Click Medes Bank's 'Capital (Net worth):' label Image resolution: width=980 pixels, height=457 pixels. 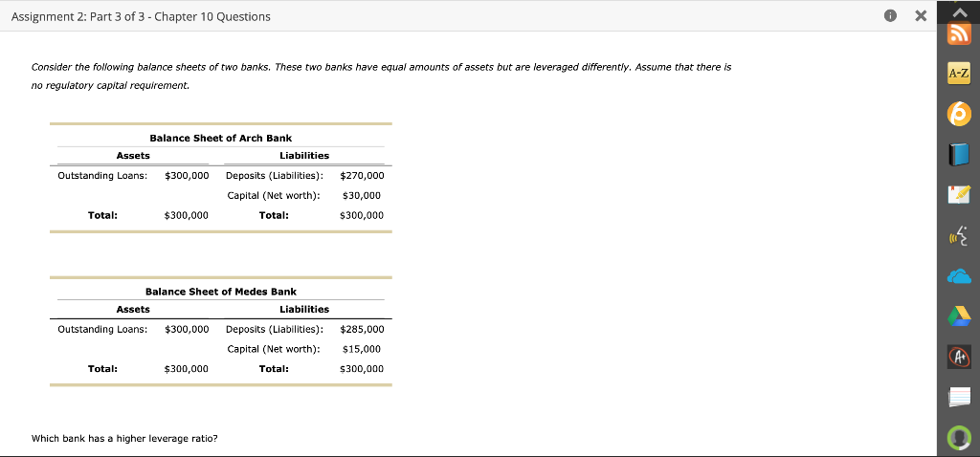coord(274,349)
